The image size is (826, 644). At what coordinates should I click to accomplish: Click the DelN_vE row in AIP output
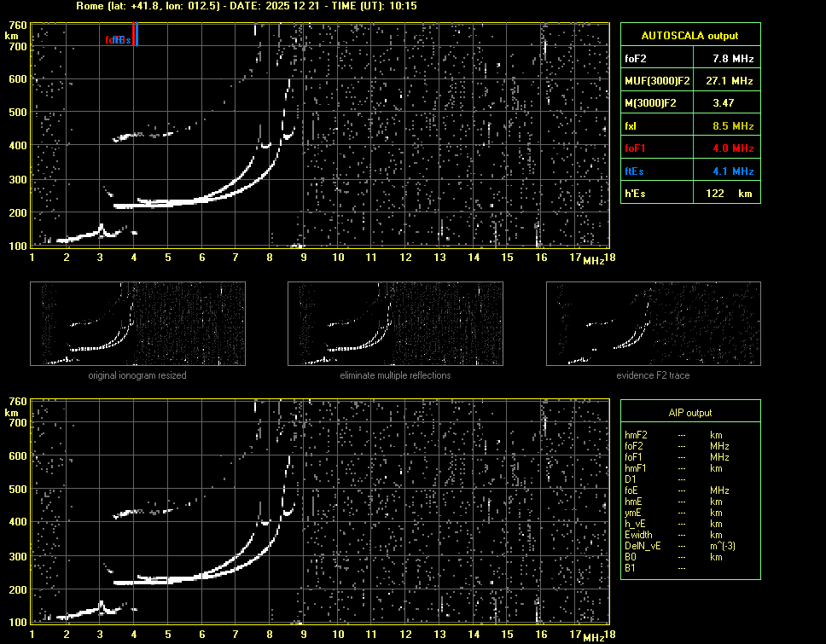[x=642, y=546]
